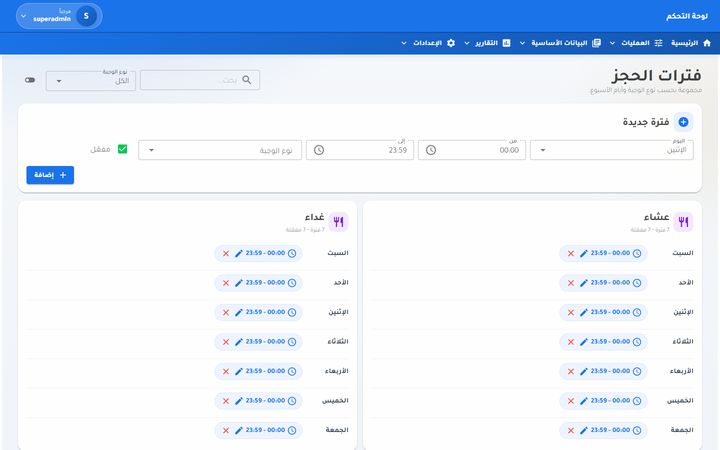The image size is (720, 450).
Task: Expand the superadmin user menu chevron
Action: click(23, 16)
